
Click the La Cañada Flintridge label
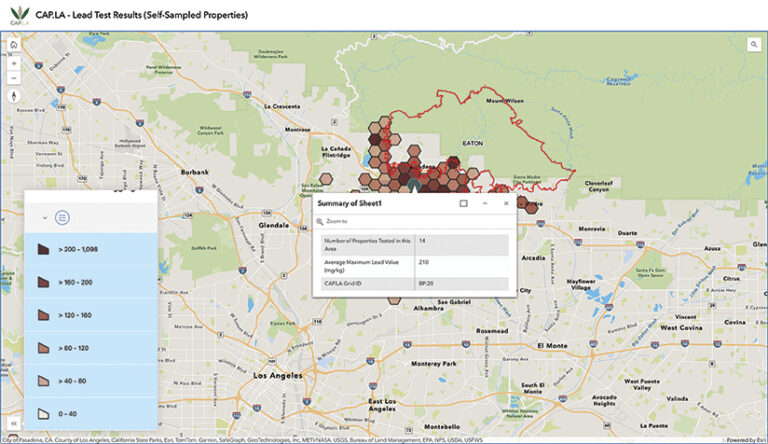click(x=336, y=151)
